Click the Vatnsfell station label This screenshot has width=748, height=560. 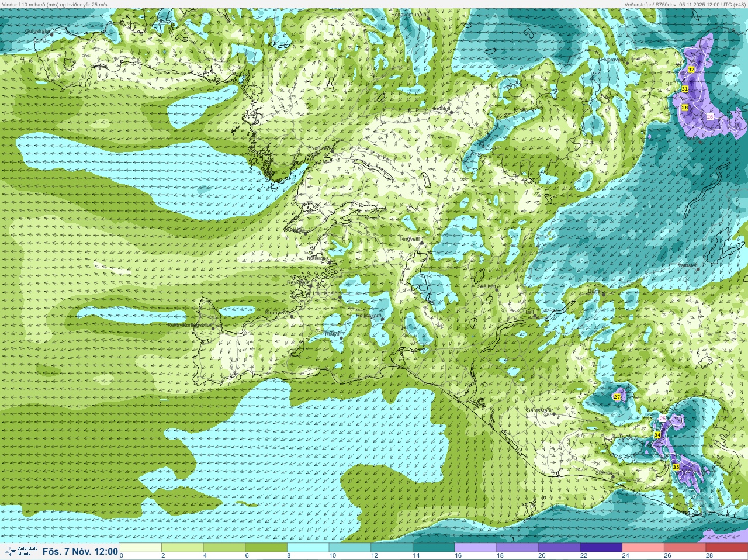click(x=687, y=265)
